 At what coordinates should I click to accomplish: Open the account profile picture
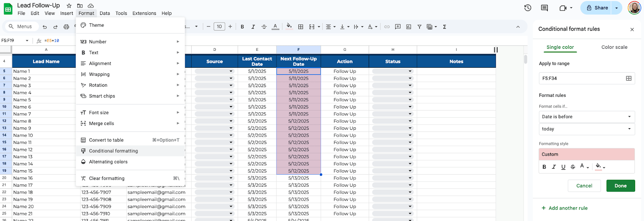[634, 8]
